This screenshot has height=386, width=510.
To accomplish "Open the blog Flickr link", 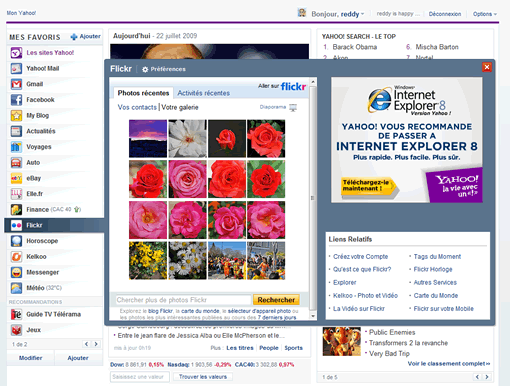I will tap(160, 311).
